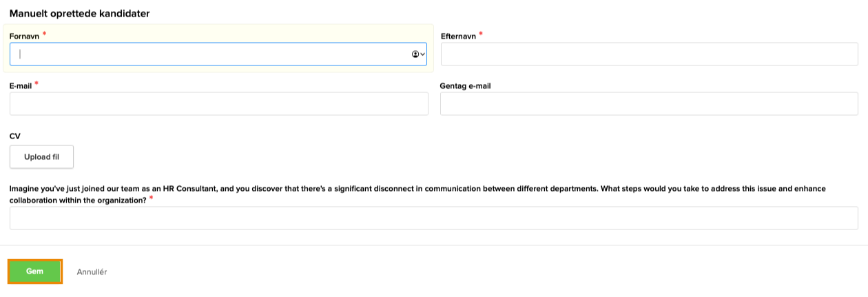
Task: Click the CV section label
Action: point(15,136)
